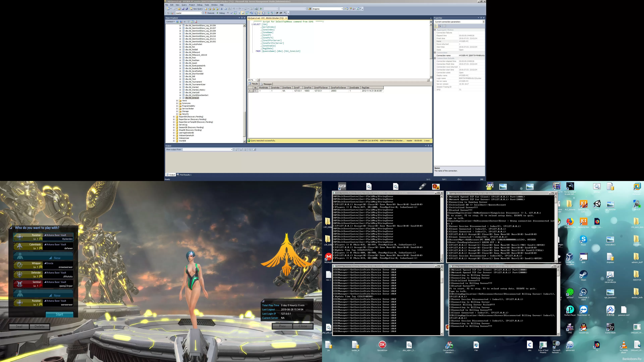Open the File menu in SSMS
644x362 pixels.
click(167, 5)
